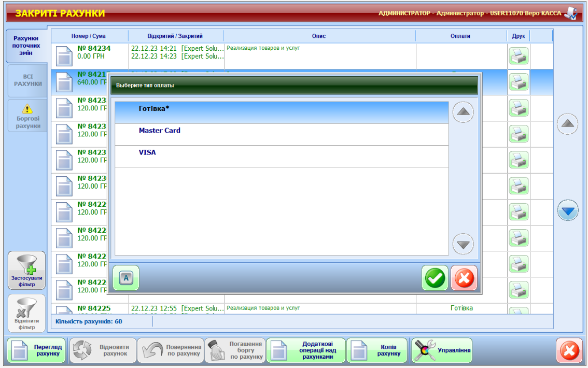Click Перегляд рахунку button
The width and height of the screenshot is (588, 368).
pos(37,350)
